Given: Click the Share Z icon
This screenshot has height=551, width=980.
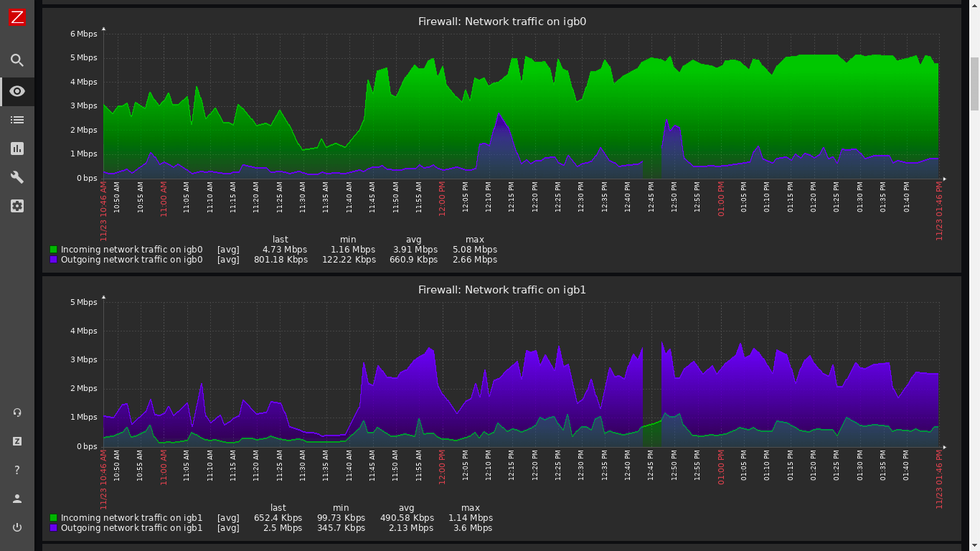Looking at the screenshot, I should tap(17, 441).
